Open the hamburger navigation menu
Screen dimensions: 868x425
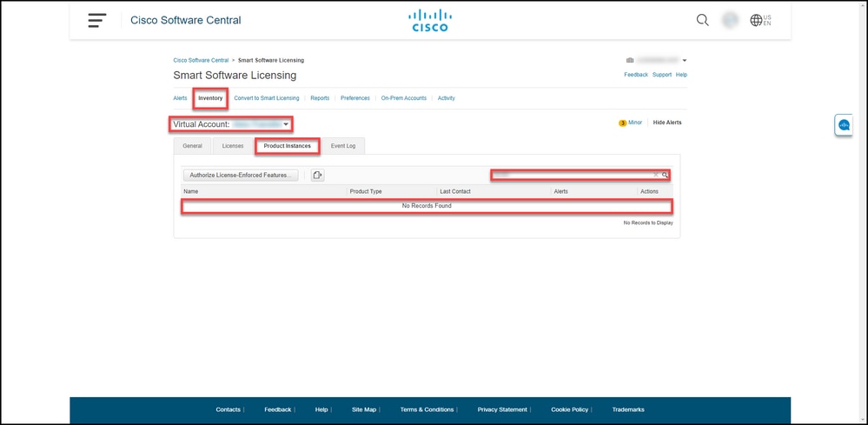coord(96,21)
